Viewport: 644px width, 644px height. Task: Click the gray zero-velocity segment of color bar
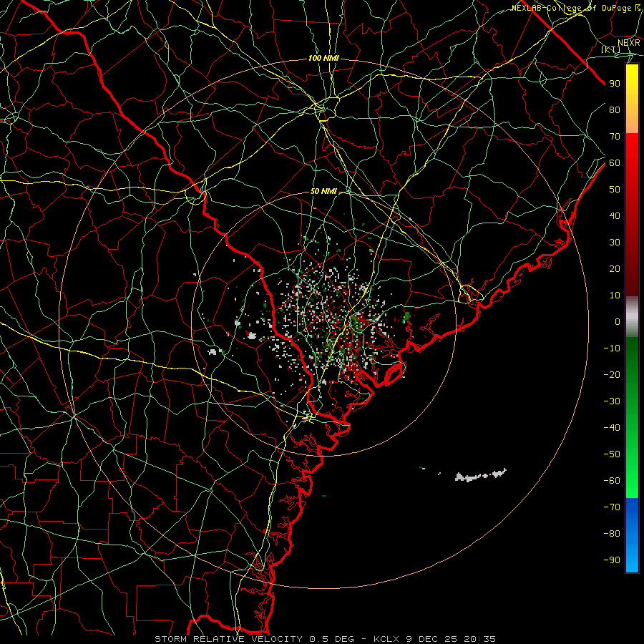coord(632,317)
